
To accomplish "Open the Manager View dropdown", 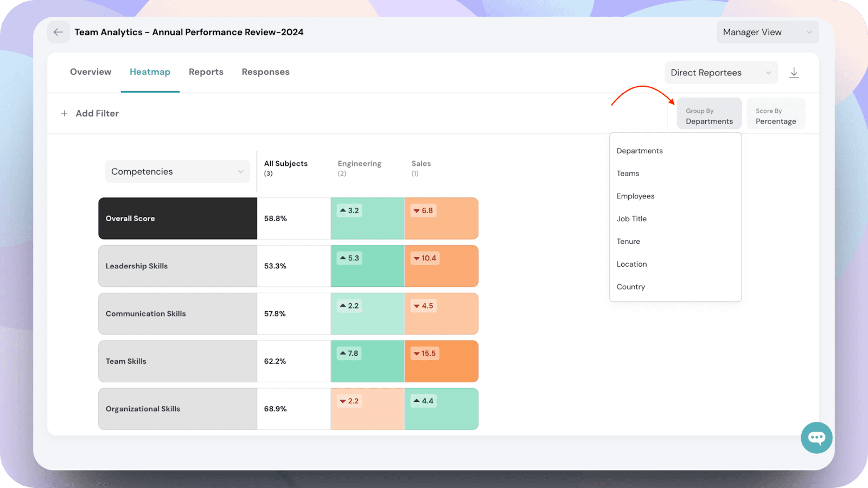I will pos(767,32).
